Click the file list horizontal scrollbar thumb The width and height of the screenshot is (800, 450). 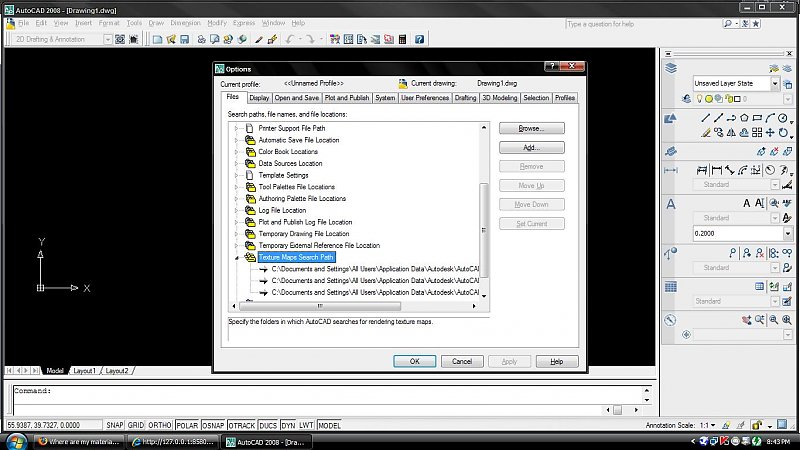pos(320,306)
